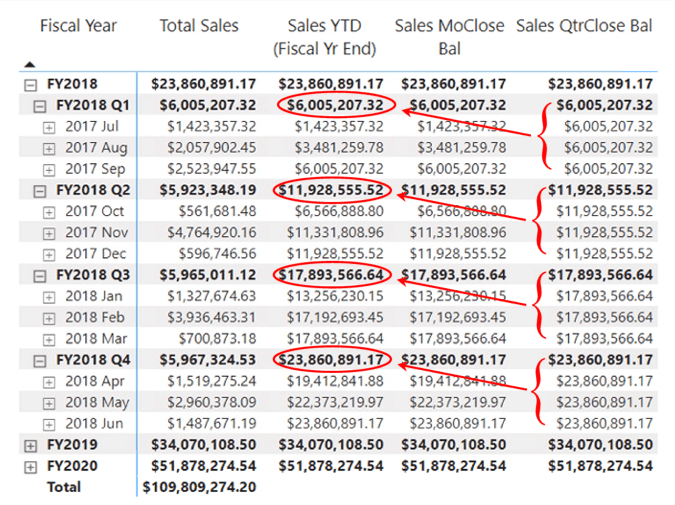Screen dimensions: 675x505
Task: Expand the FY2019 row
Action: coord(29,444)
